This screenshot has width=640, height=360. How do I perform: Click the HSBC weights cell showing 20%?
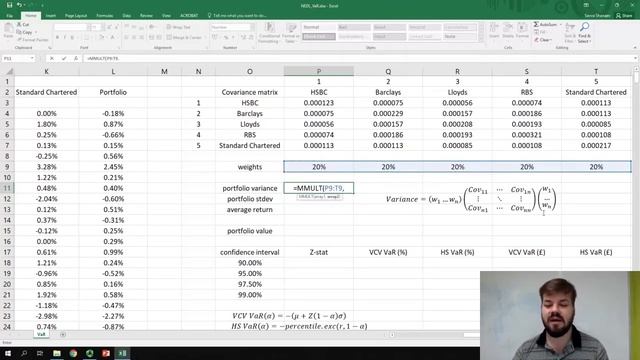319,167
